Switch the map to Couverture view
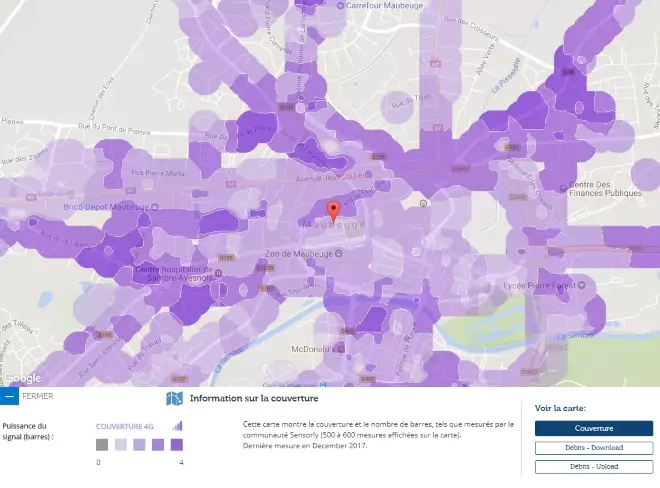This screenshot has width=660, height=488. (593, 428)
